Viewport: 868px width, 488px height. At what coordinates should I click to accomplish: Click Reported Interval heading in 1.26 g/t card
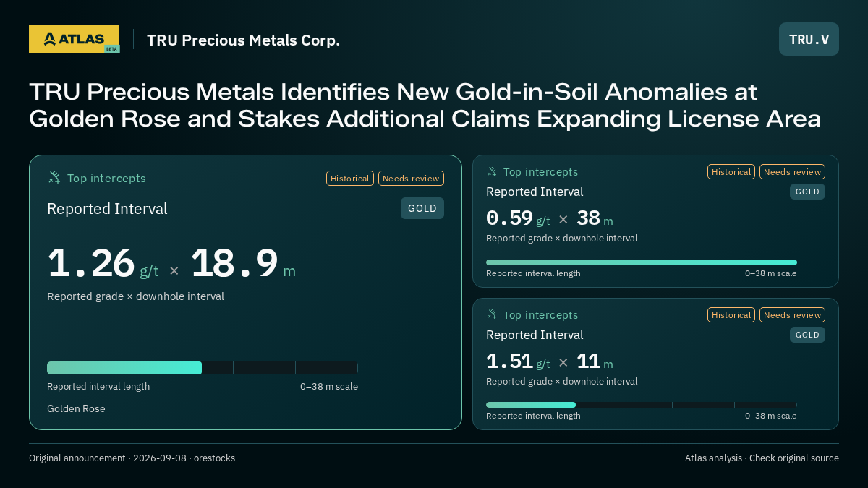(107, 209)
